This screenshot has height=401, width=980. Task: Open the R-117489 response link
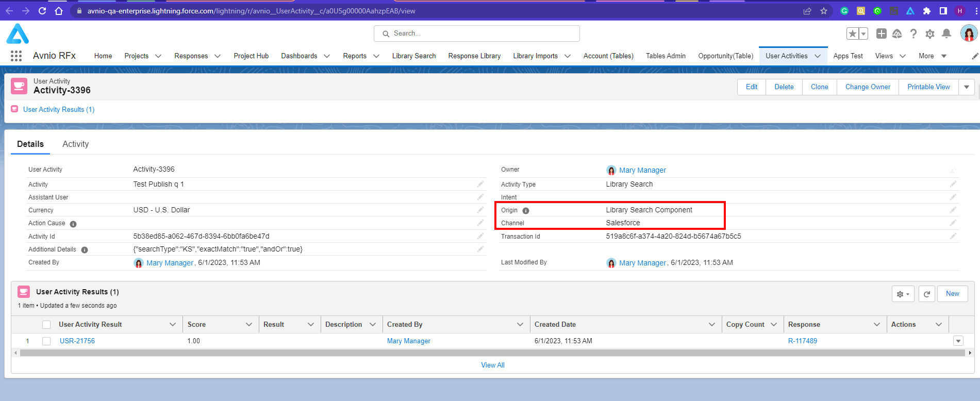pyautogui.click(x=802, y=341)
